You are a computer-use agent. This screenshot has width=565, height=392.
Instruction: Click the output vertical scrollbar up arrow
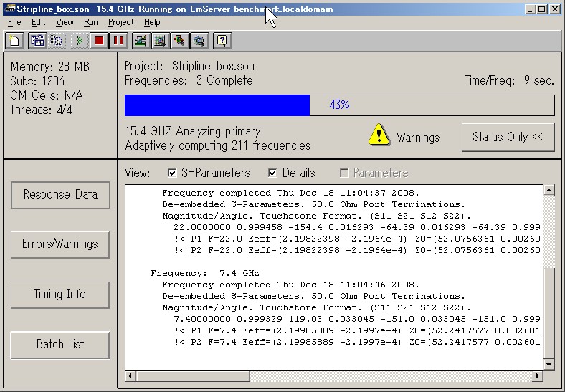point(549,190)
